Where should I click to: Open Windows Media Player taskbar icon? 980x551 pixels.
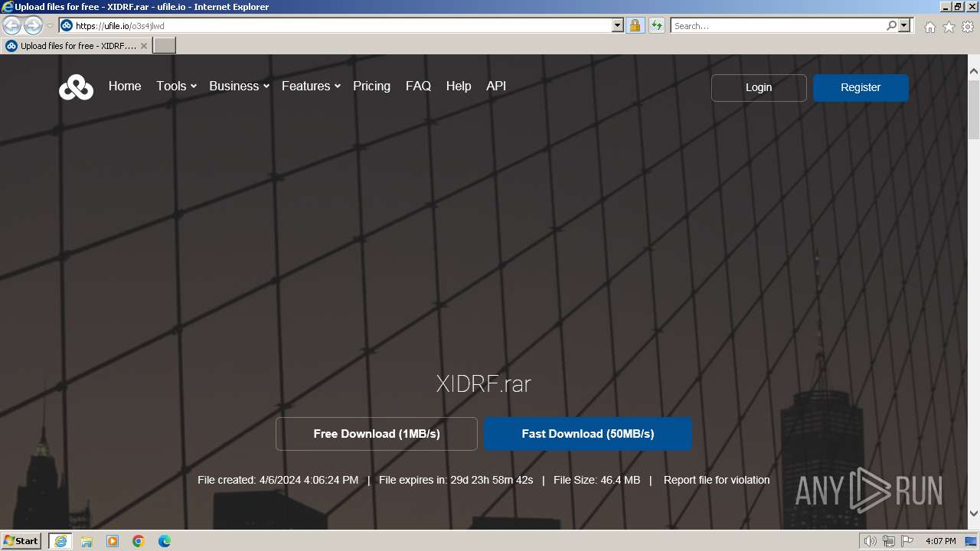point(113,541)
